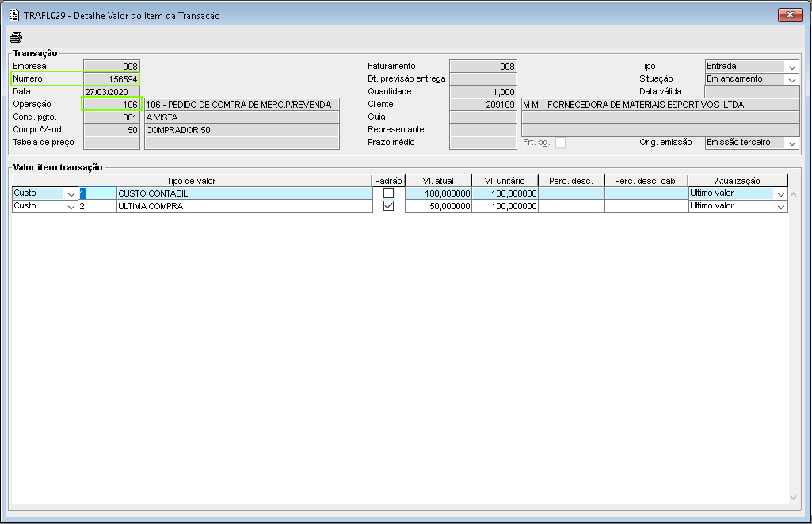The image size is (812, 524).
Task: Click the scroll up arrow of grid
Action: coord(793,194)
